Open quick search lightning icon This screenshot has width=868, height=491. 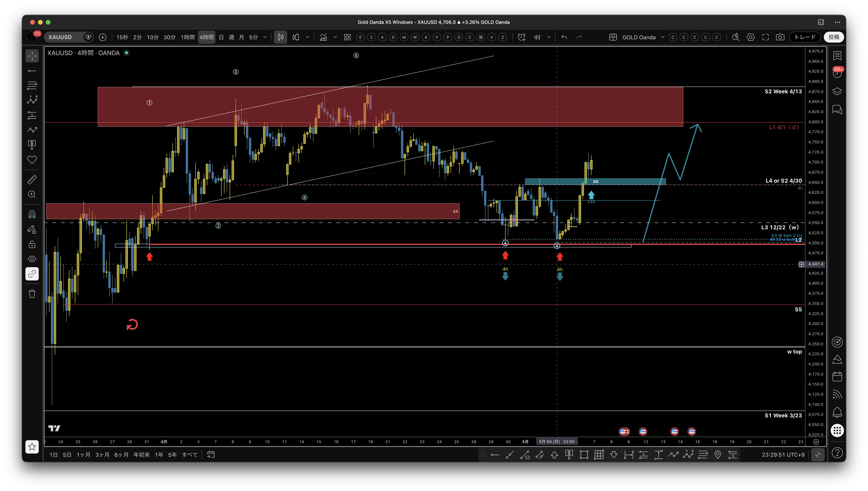tap(736, 37)
